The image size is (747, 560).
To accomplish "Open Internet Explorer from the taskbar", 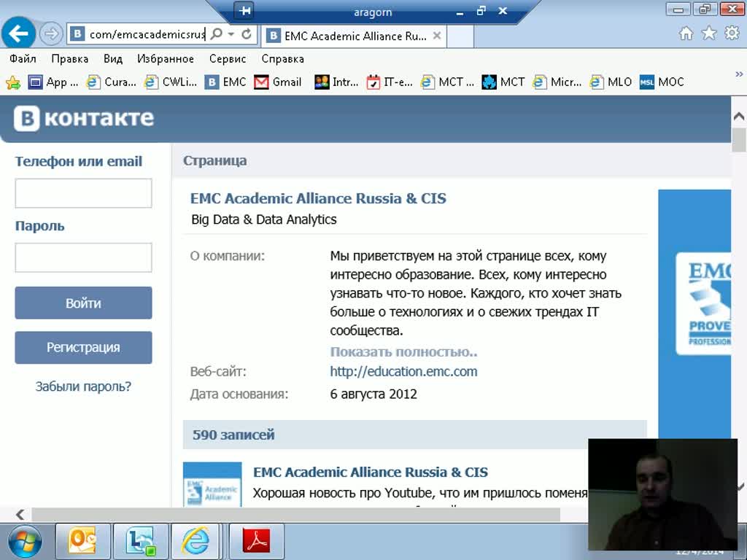I will 196,542.
